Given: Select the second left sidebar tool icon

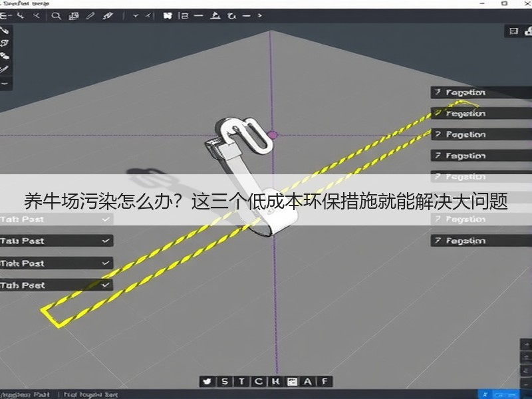Looking at the screenshot, I should pyautogui.click(x=4, y=43).
